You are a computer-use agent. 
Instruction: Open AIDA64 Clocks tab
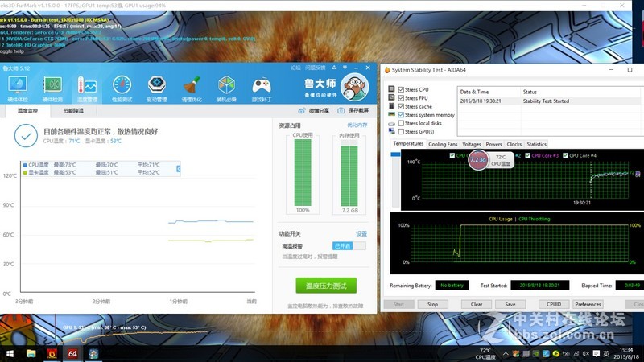pyautogui.click(x=514, y=144)
